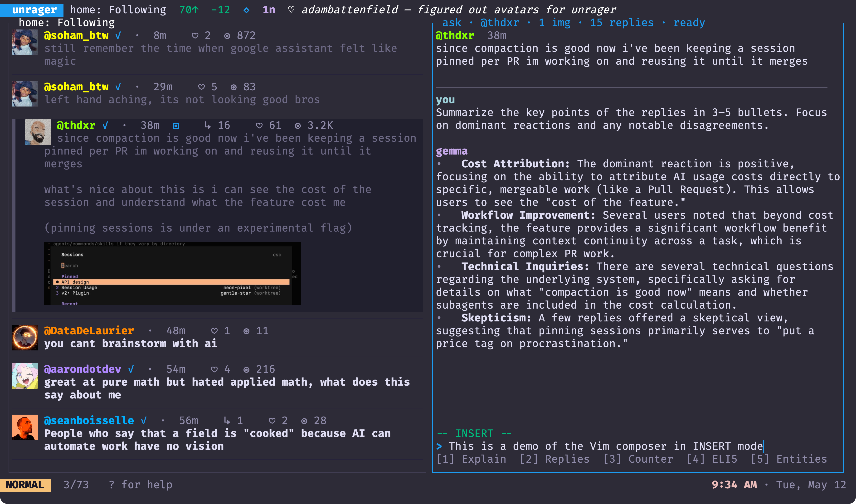Click the -12 counter in the header
This screenshot has height=504, width=856.
point(220,10)
